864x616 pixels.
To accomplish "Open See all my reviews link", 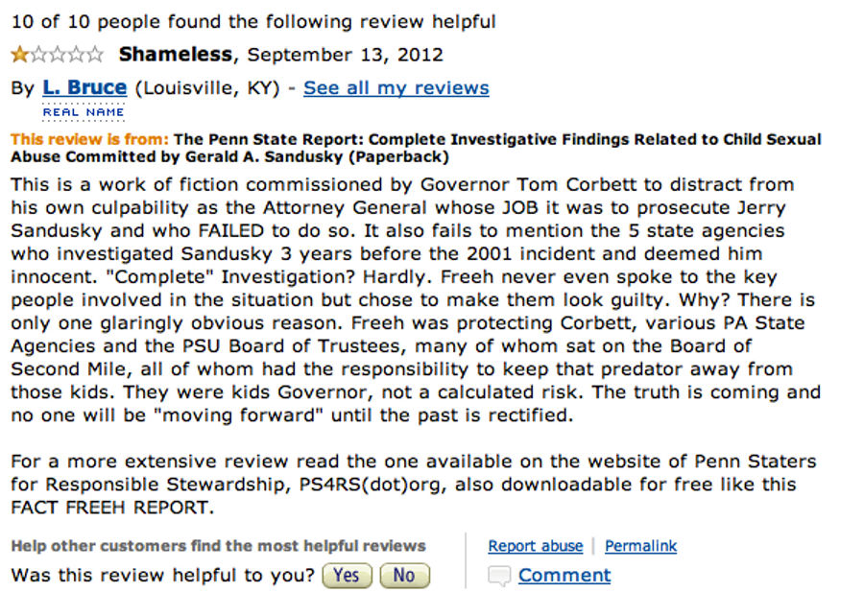I will click(x=396, y=87).
